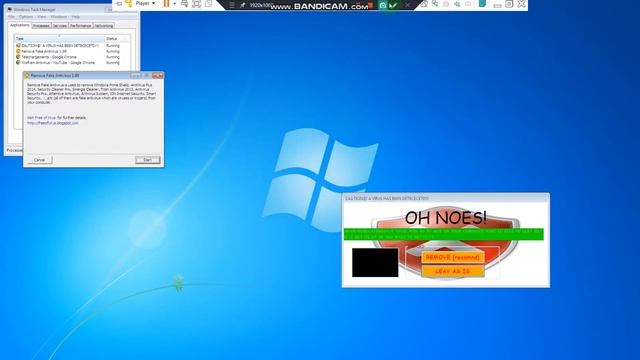Viewport: 640px width, 360px height.
Task: Open the Options menu in Task Manager
Action: [x=26, y=17]
